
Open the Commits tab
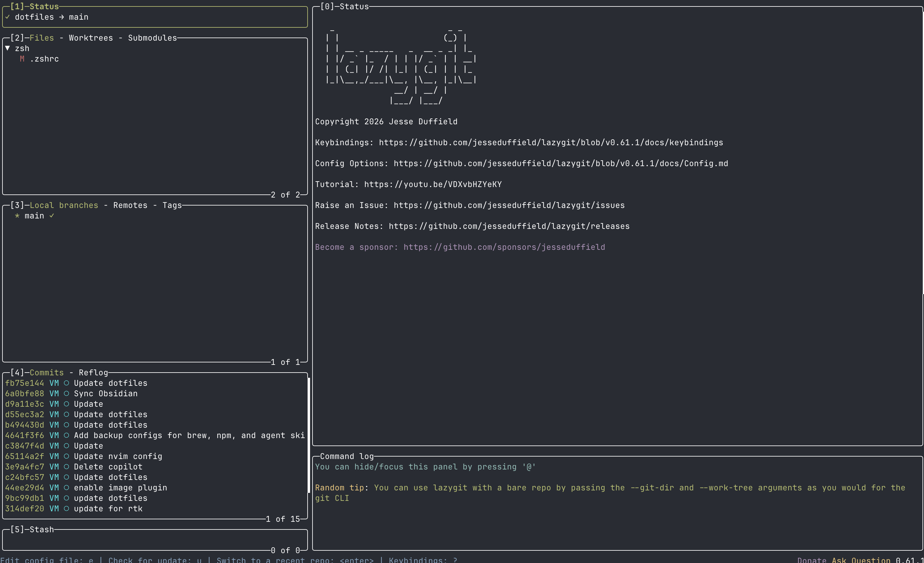(x=46, y=373)
